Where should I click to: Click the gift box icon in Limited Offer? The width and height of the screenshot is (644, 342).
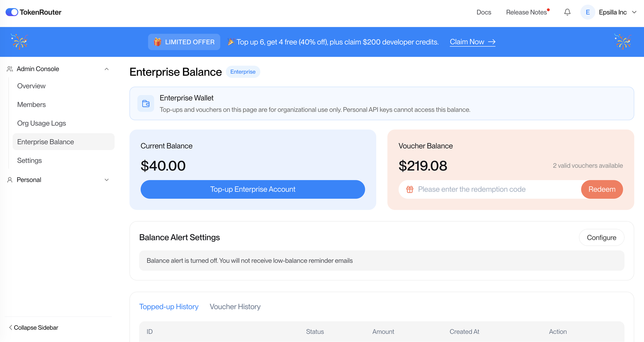click(x=158, y=42)
